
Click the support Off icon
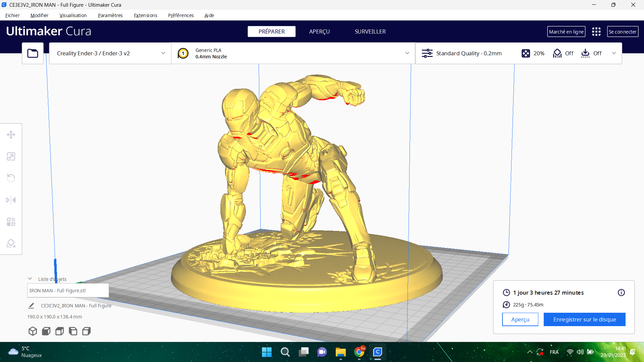pyautogui.click(x=557, y=53)
